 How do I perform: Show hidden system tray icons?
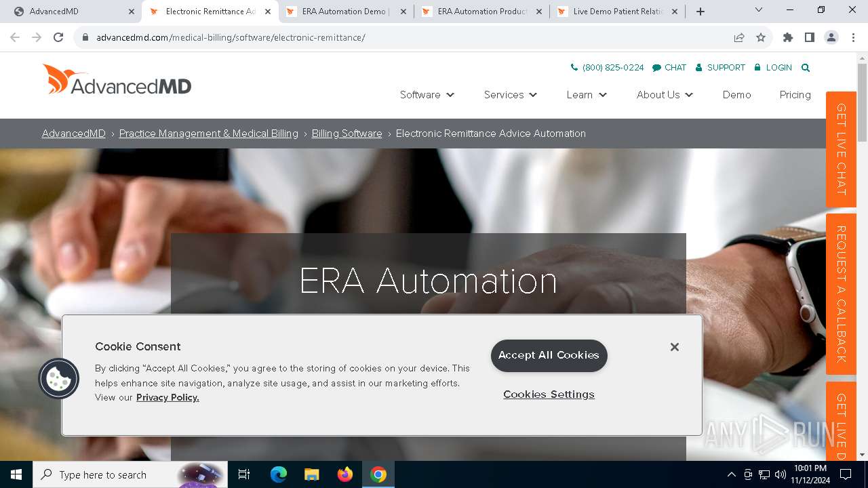731,474
